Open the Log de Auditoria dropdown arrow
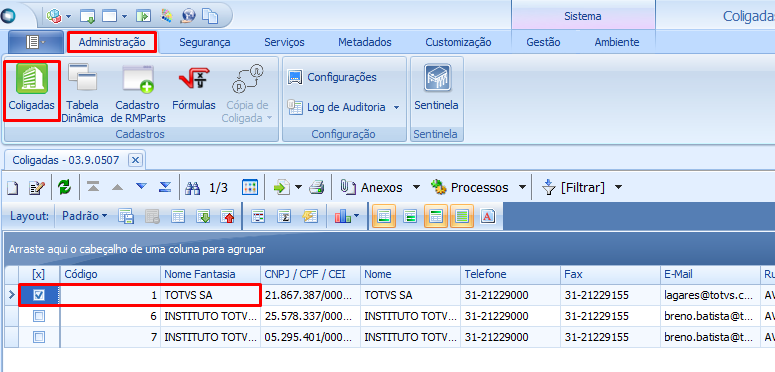The width and height of the screenshot is (775, 372). click(x=396, y=107)
